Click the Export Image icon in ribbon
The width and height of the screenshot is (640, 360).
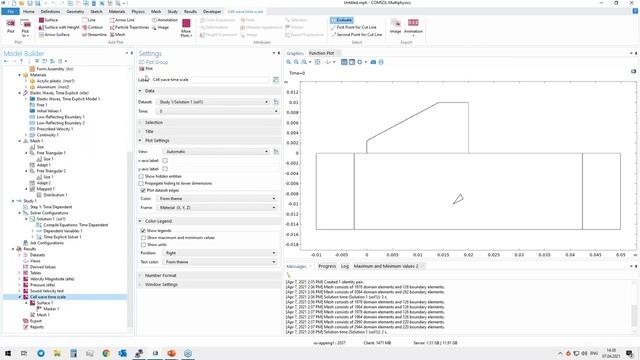click(395, 26)
